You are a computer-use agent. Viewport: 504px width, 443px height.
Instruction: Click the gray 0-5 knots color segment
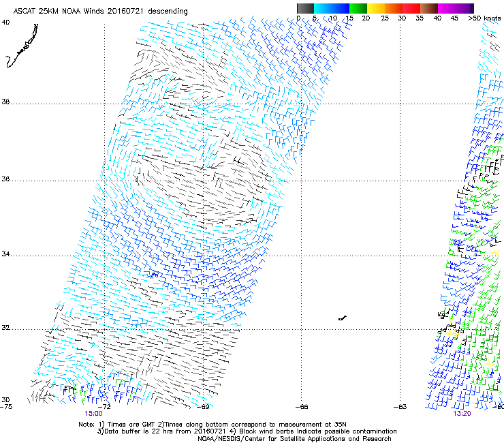click(x=305, y=8)
